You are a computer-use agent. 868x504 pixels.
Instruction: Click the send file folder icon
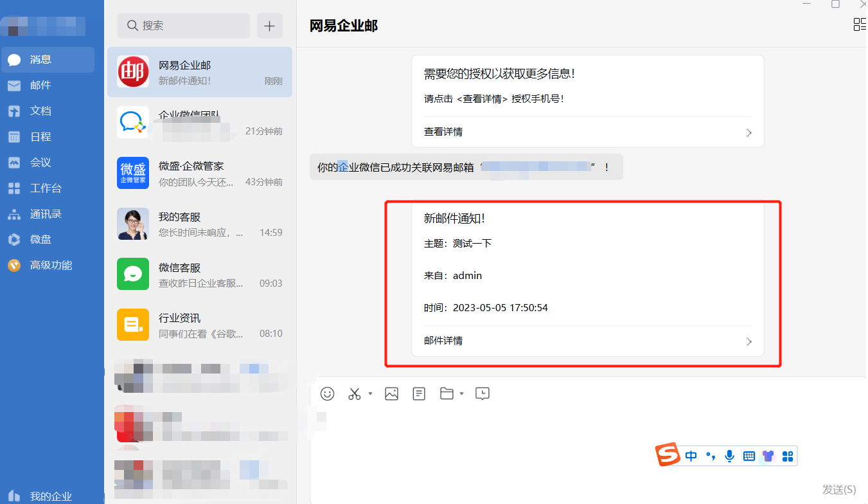pyautogui.click(x=447, y=393)
